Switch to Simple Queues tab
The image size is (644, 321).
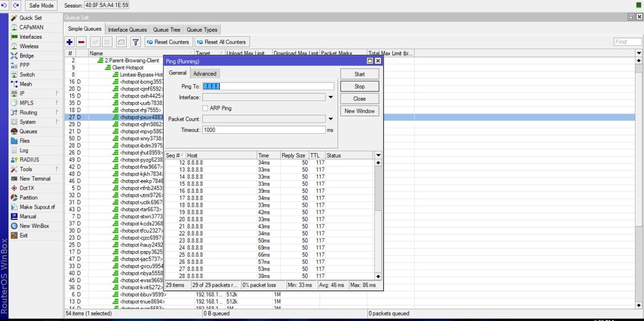[85, 29]
